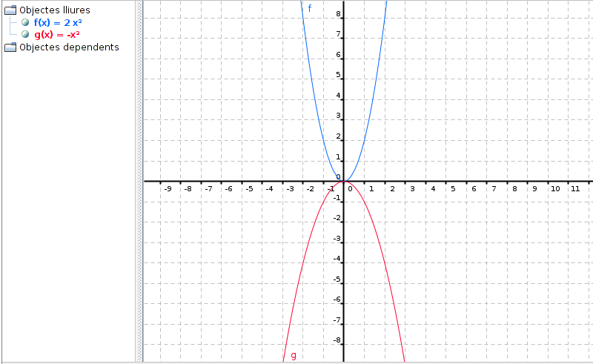Click the y-axis tick labeled -8
This screenshot has height=364, width=593.
click(337, 341)
